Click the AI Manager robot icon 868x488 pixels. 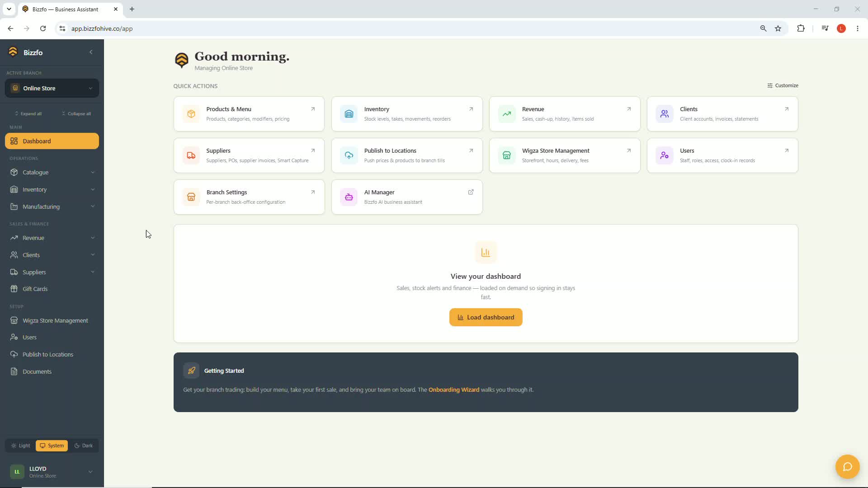pyautogui.click(x=349, y=197)
